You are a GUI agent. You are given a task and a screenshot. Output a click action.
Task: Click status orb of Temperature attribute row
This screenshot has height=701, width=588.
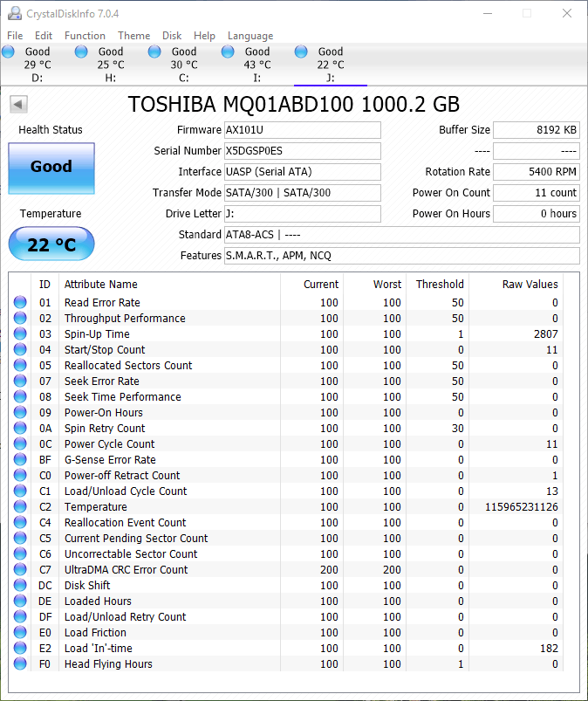(20, 506)
